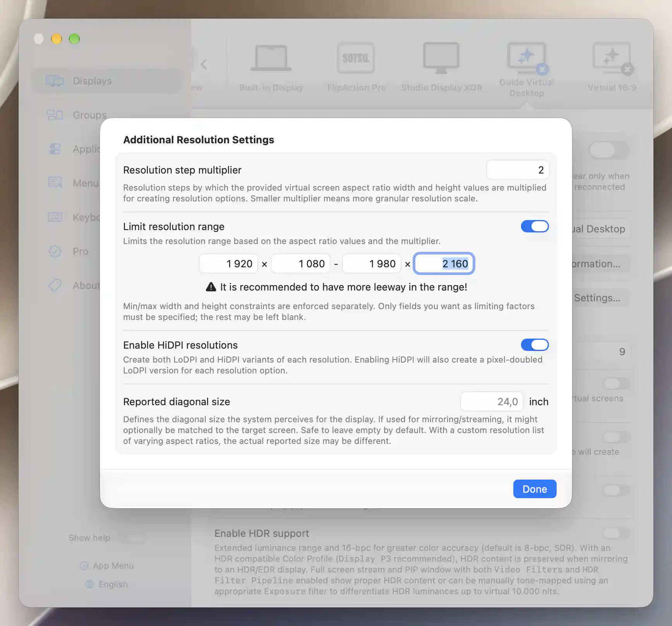Viewport: 672px width, 626px height.
Task: Open the English language selector
Action: [x=106, y=584]
